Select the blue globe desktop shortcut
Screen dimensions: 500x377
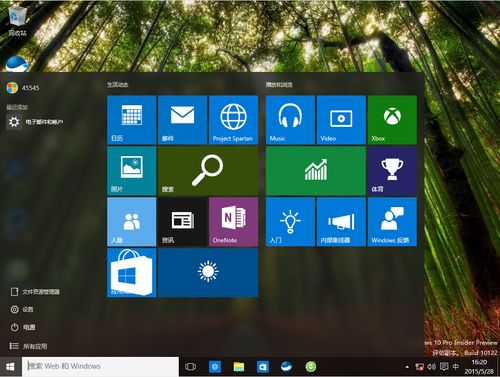pyautogui.click(x=17, y=63)
